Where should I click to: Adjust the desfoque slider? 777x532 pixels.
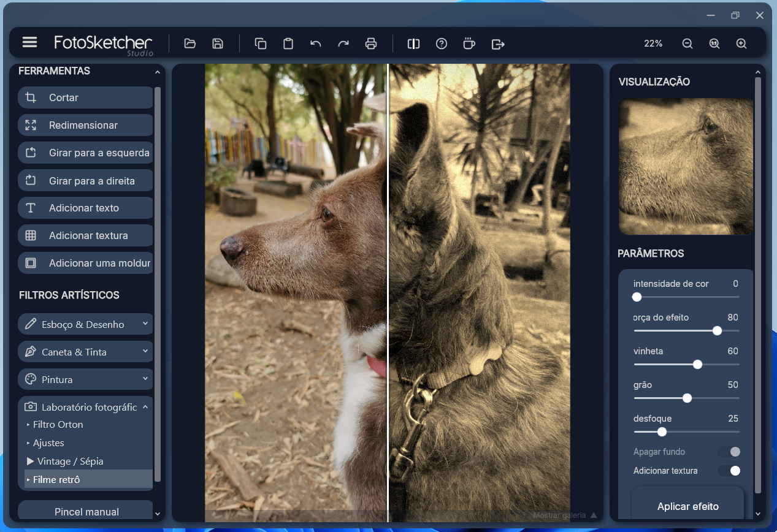click(x=686, y=431)
